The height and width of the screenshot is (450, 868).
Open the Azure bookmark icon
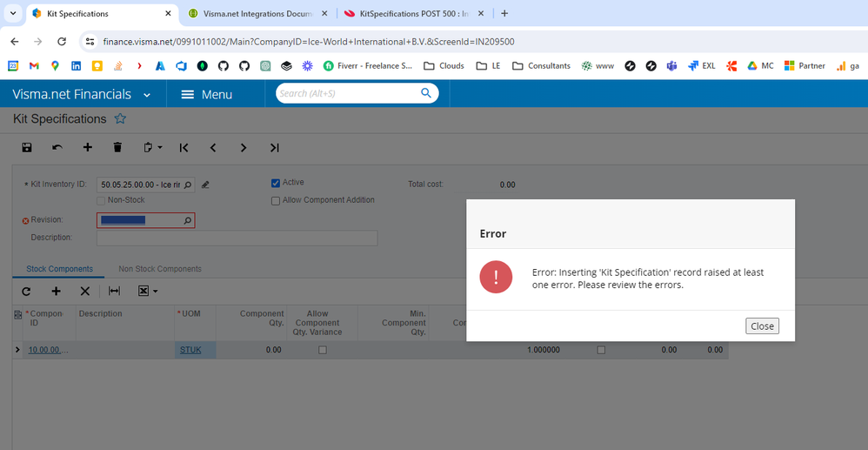pyautogui.click(x=160, y=66)
